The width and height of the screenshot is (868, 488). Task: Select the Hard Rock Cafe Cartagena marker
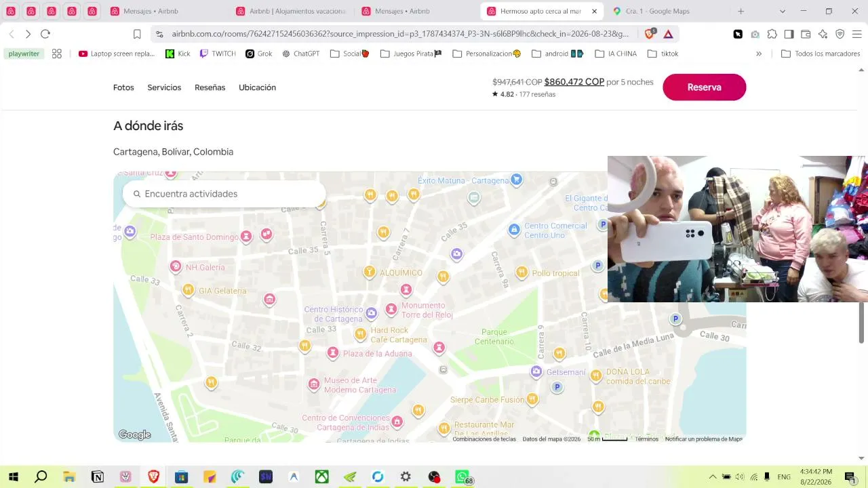[360, 333]
